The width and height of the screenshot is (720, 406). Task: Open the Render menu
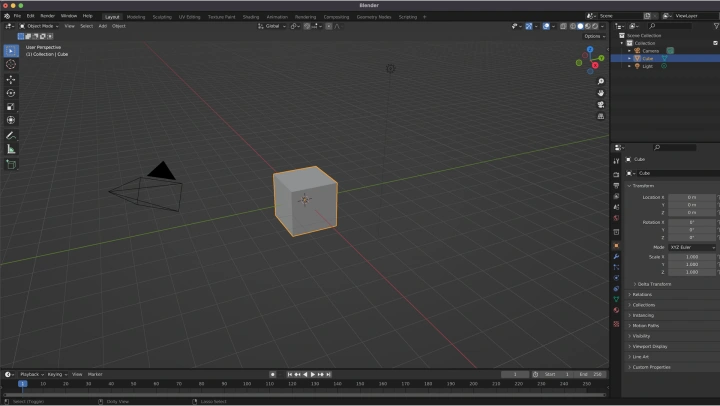(x=47, y=16)
